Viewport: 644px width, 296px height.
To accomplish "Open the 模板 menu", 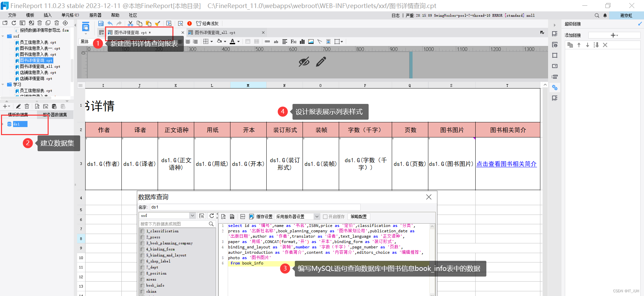I will pos(30,15).
